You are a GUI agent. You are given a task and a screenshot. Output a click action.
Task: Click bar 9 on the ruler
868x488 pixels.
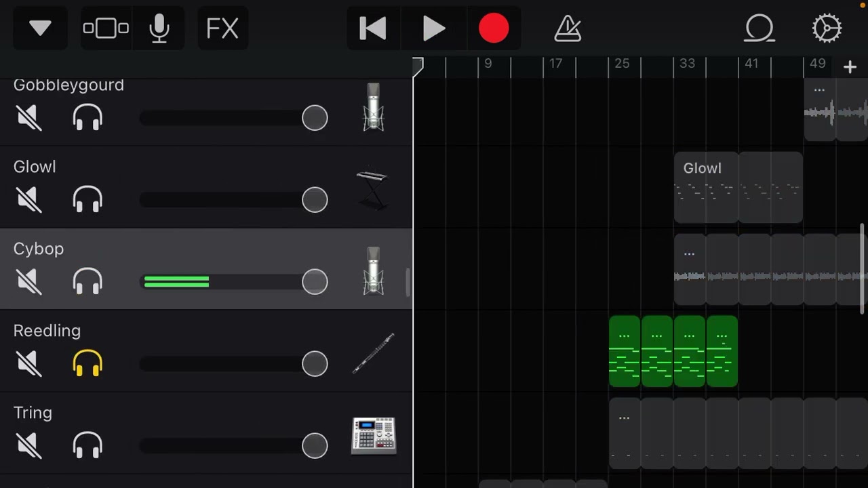pos(488,64)
